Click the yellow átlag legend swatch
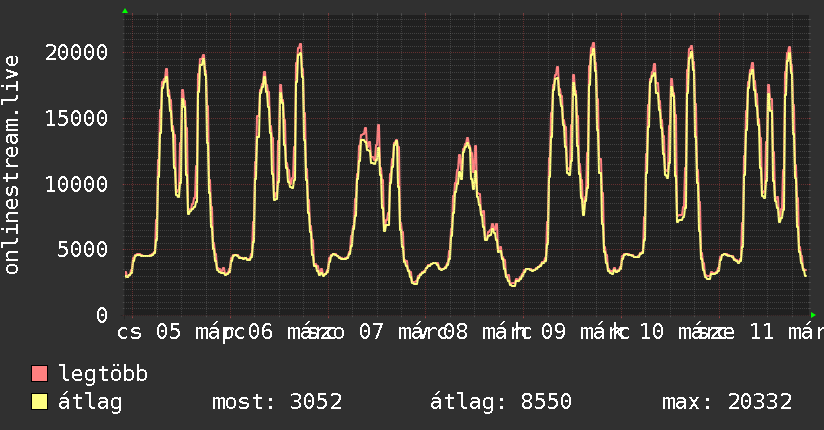Image resolution: width=824 pixels, height=430 pixels. click(39, 402)
